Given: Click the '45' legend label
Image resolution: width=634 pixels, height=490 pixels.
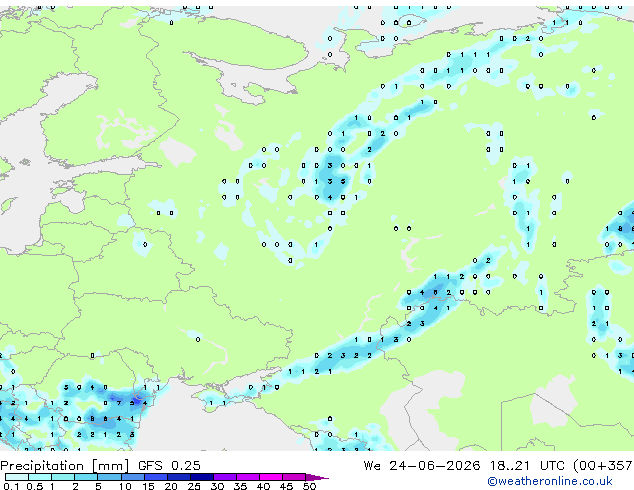Looking at the screenshot, I should click(286, 486).
